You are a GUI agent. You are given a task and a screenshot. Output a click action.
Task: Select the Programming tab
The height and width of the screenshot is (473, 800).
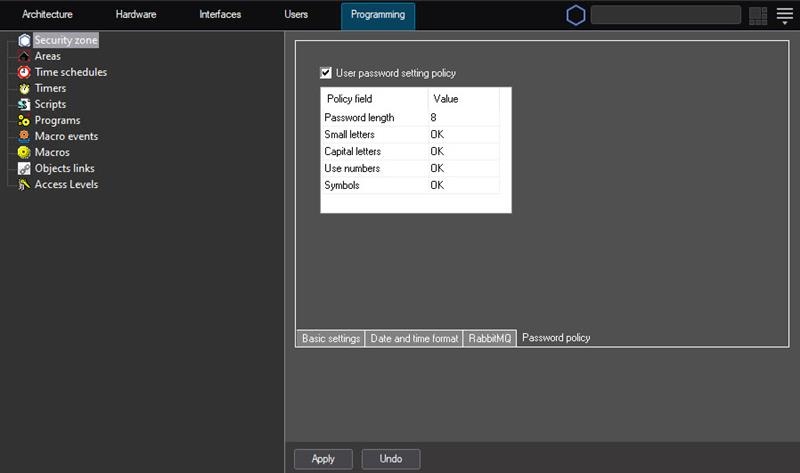coord(378,15)
